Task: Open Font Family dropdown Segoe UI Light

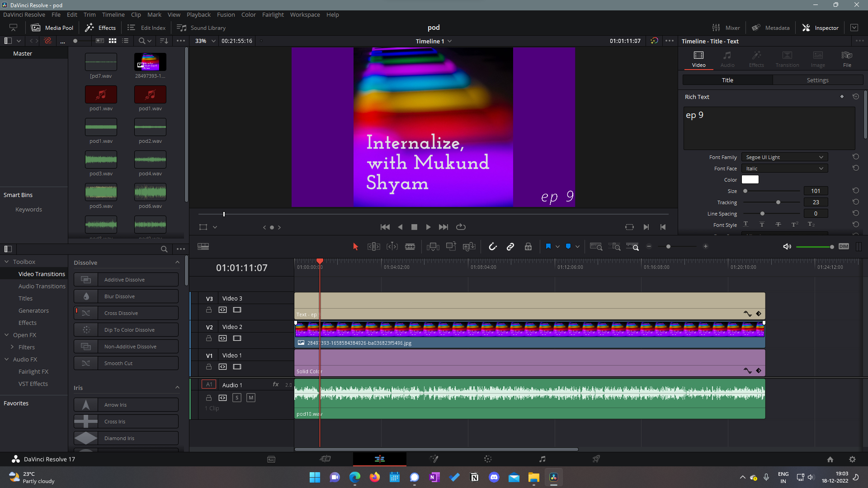Action: tap(784, 157)
